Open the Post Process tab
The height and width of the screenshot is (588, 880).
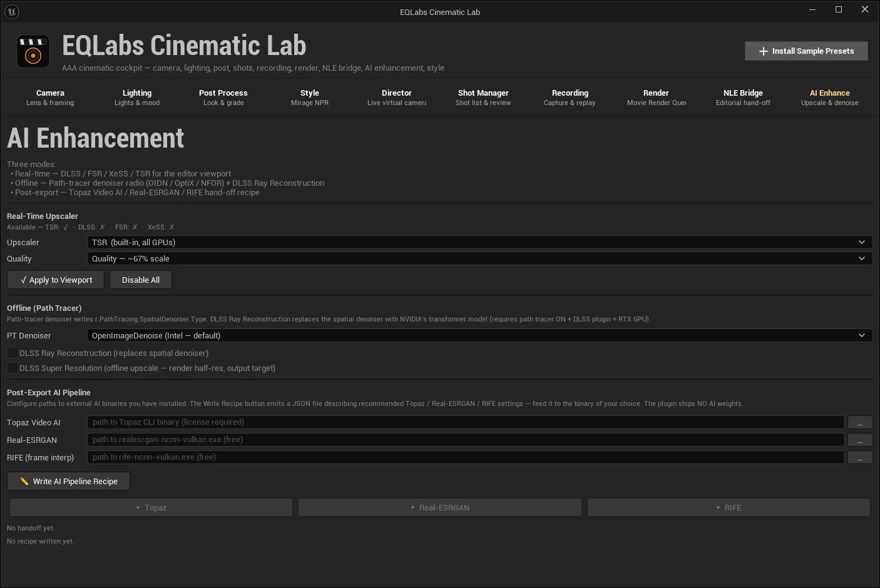[223, 98]
